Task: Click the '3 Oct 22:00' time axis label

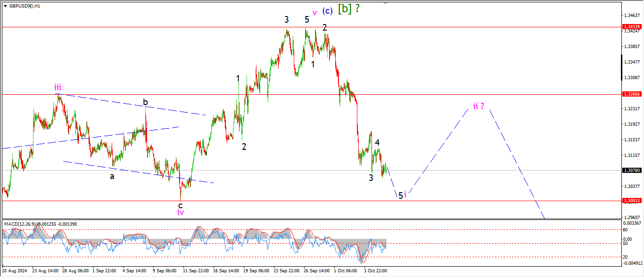Action: coord(375,271)
